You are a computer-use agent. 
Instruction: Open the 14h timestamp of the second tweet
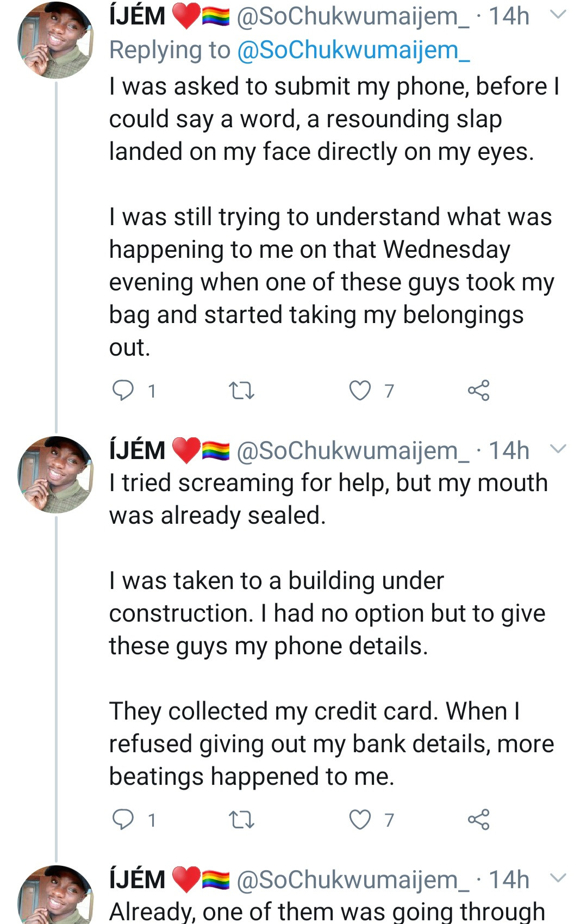pyautogui.click(x=509, y=451)
